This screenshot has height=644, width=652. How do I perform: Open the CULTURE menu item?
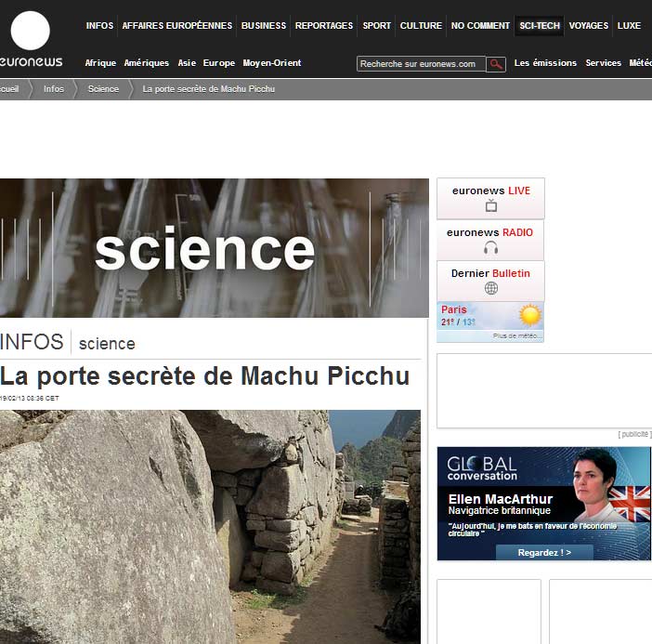pyautogui.click(x=421, y=26)
